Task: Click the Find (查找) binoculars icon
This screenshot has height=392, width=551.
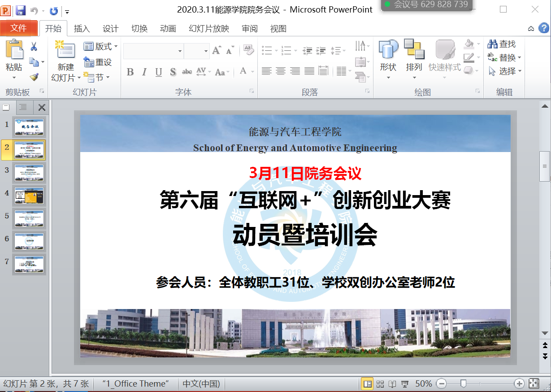Action: click(x=493, y=44)
